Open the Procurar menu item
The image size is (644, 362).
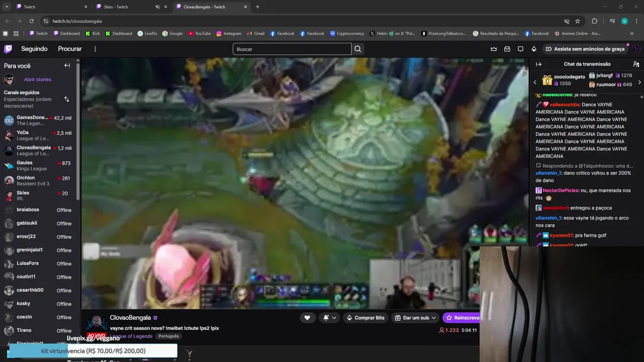pos(70,49)
